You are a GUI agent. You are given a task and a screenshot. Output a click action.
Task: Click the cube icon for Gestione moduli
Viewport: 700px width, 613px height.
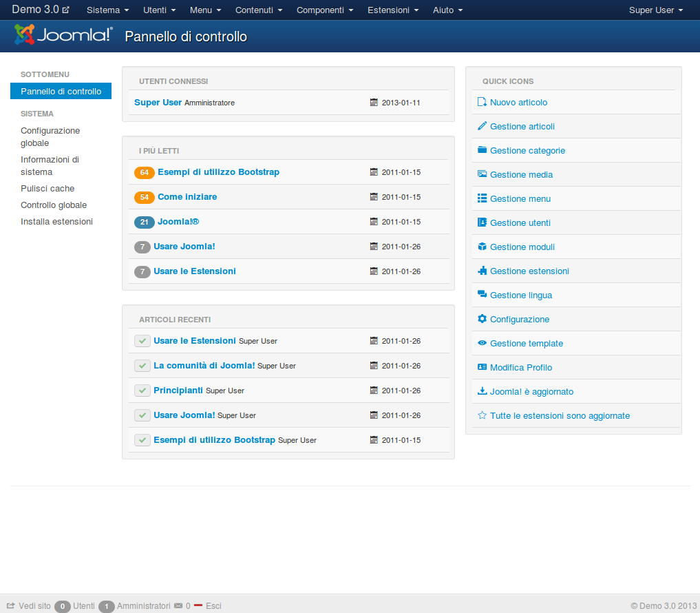coord(482,247)
